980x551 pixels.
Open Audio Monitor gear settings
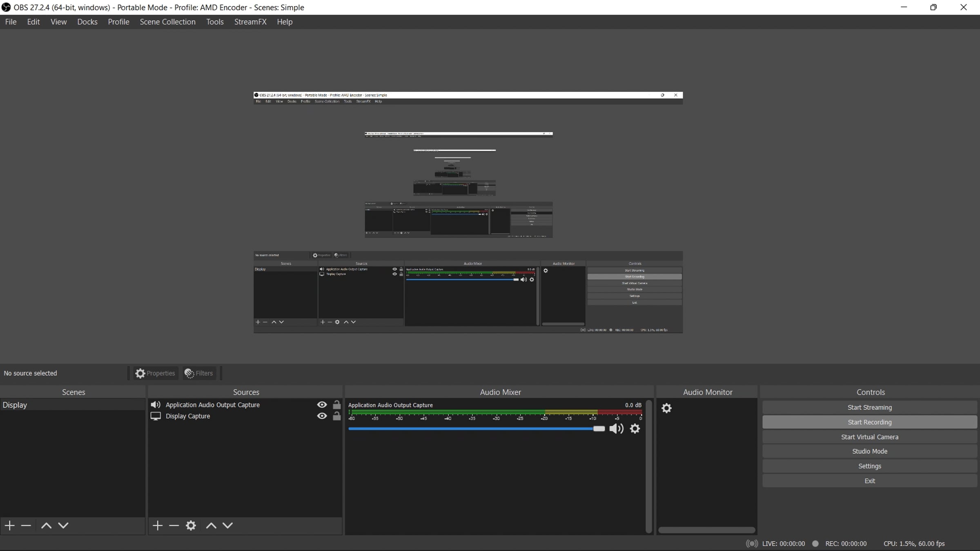pos(666,408)
